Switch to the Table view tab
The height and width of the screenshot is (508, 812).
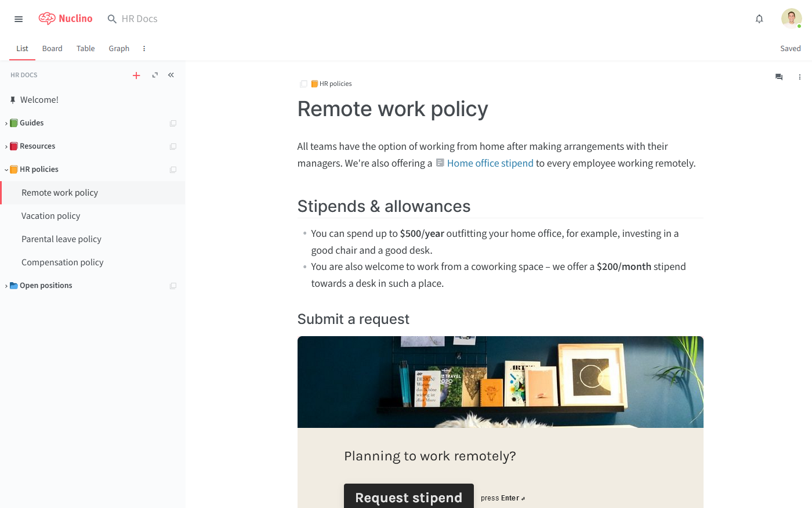click(85, 49)
